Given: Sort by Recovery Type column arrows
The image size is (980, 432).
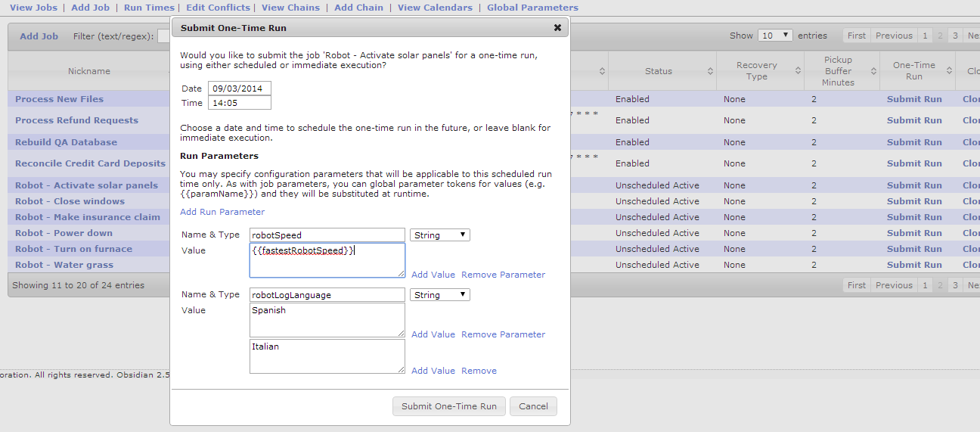Looking at the screenshot, I should click(x=799, y=71).
